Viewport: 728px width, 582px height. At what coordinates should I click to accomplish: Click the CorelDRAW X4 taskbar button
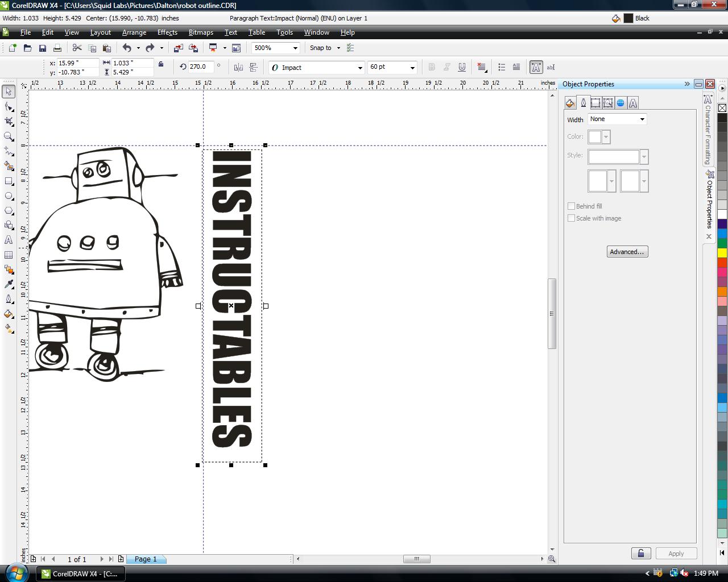81,573
